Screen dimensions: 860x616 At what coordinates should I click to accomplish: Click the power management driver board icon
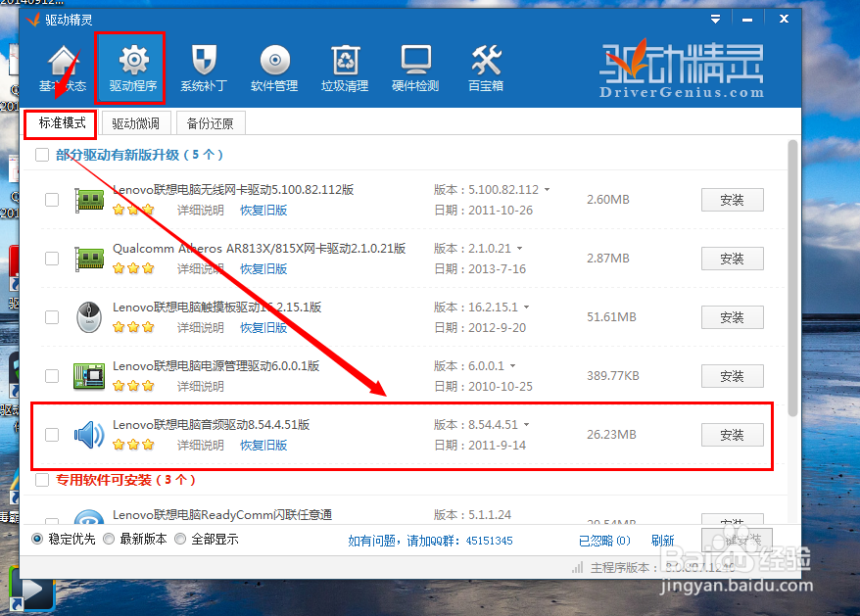(x=89, y=376)
